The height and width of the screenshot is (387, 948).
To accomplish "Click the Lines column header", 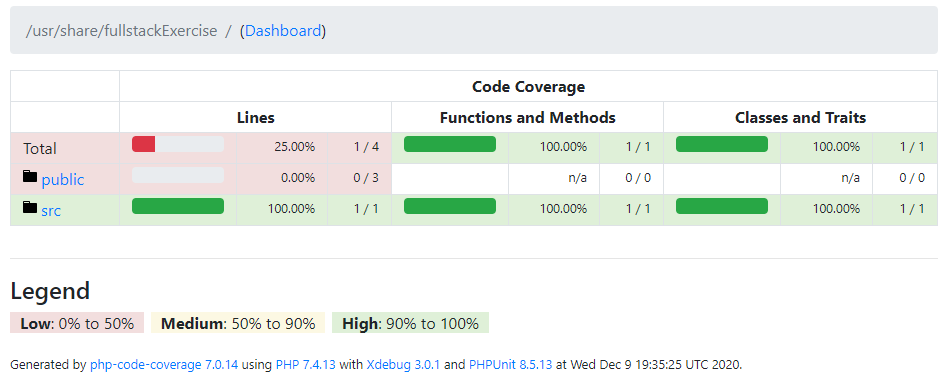I will click(x=256, y=117).
